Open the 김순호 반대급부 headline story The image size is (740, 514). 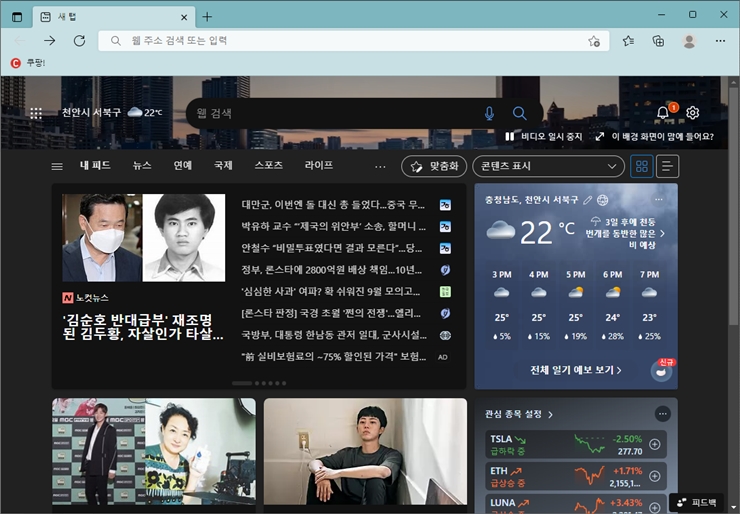click(x=143, y=327)
